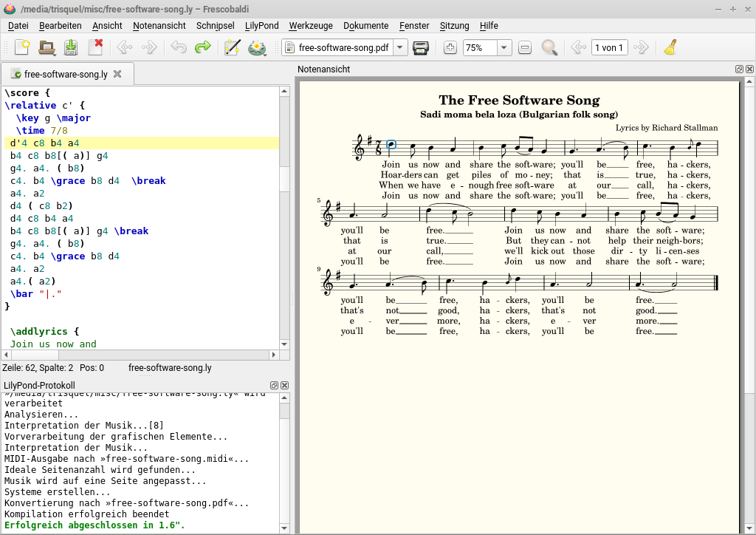The image size is (756, 535).
Task: Open the Ansicht menu
Action: click(107, 26)
